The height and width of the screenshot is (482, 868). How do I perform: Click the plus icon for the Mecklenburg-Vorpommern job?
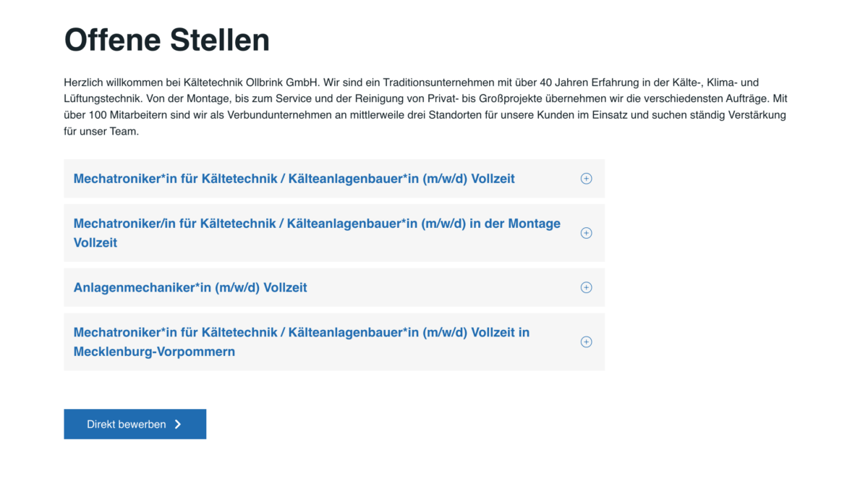point(586,342)
